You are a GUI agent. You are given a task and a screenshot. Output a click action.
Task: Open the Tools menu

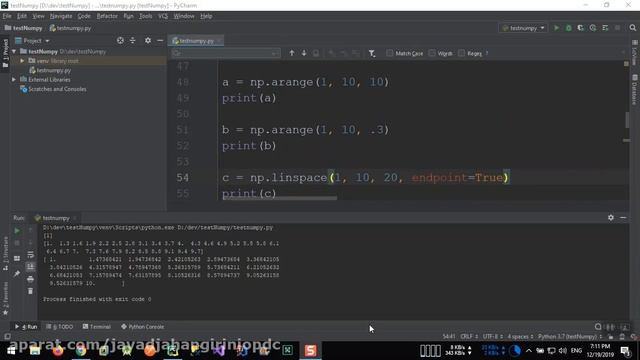click(145, 16)
